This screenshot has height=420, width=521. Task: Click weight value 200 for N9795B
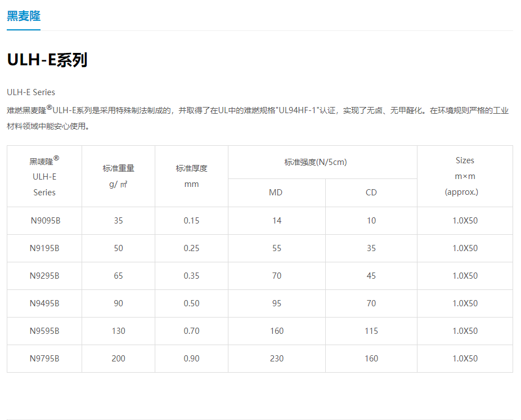pyautogui.click(x=118, y=359)
